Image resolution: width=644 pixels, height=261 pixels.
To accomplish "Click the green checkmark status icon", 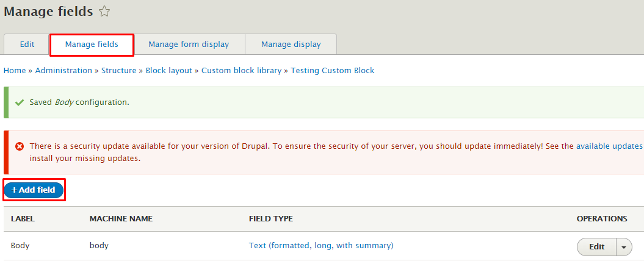I will pos(19,102).
